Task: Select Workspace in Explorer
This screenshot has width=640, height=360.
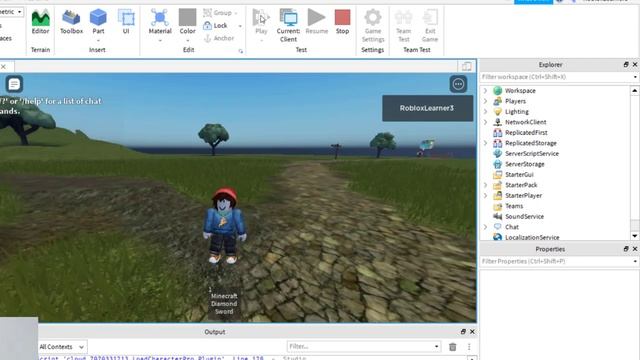Action: point(520,91)
